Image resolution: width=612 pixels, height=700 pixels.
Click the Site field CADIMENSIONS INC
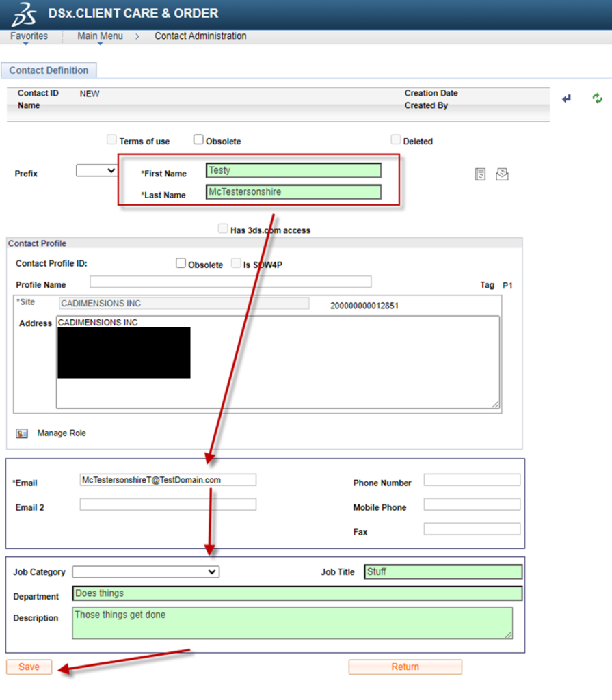pos(184,304)
